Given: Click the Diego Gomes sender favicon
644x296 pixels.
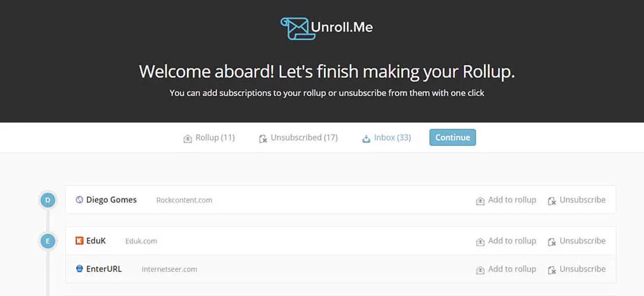Looking at the screenshot, I should 80,200.
